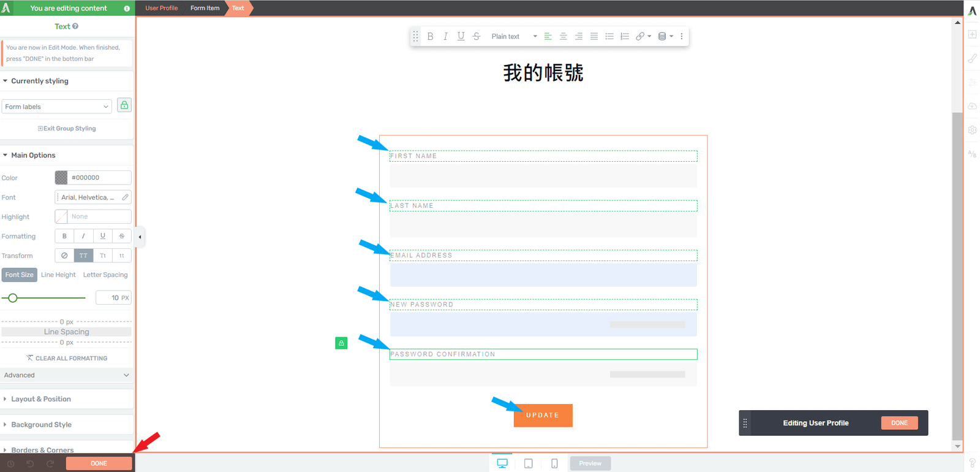
Task: Apply italic from the floating text toolbar
Action: 445,36
